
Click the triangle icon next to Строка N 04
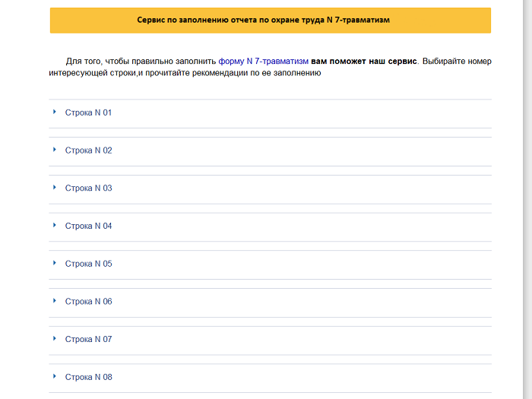(55, 226)
